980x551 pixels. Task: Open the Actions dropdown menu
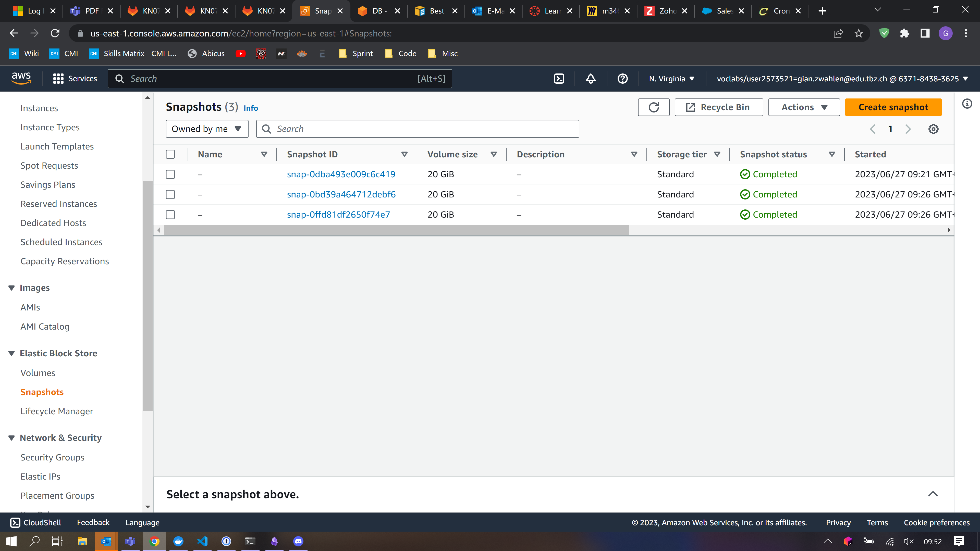pos(804,107)
